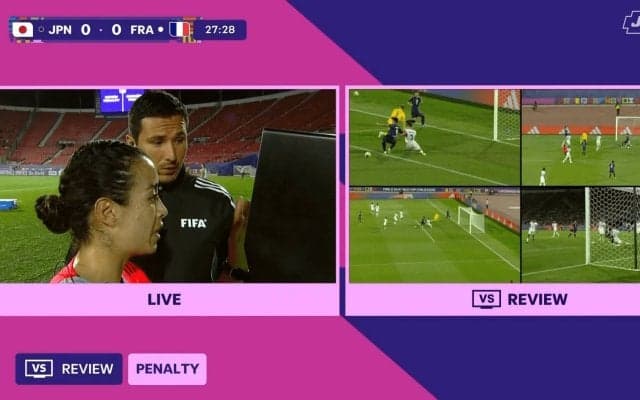640x400 pixels.
Task: Click the live referee monitor feed
Action: point(168,186)
